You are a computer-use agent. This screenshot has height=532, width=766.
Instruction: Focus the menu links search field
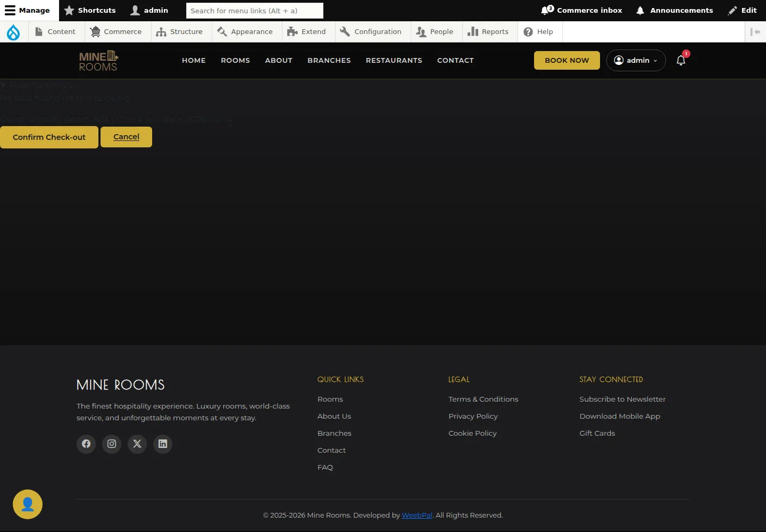(x=255, y=11)
